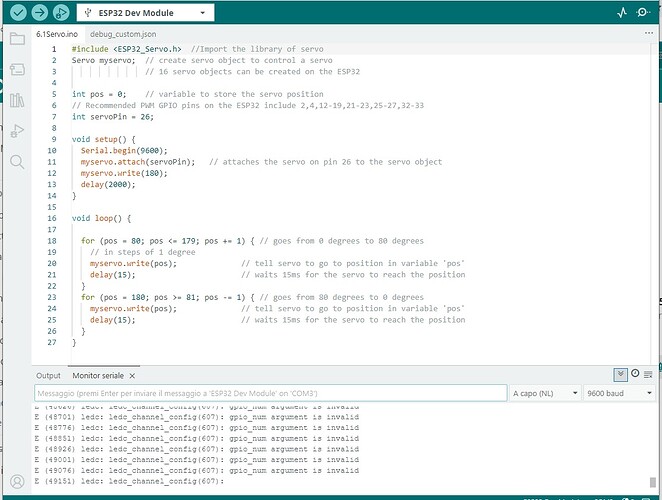The height and width of the screenshot is (500, 662).
Task: Click on 'delay(2000);' in setup
Action: pyautogui.click(x=108, y=185)
